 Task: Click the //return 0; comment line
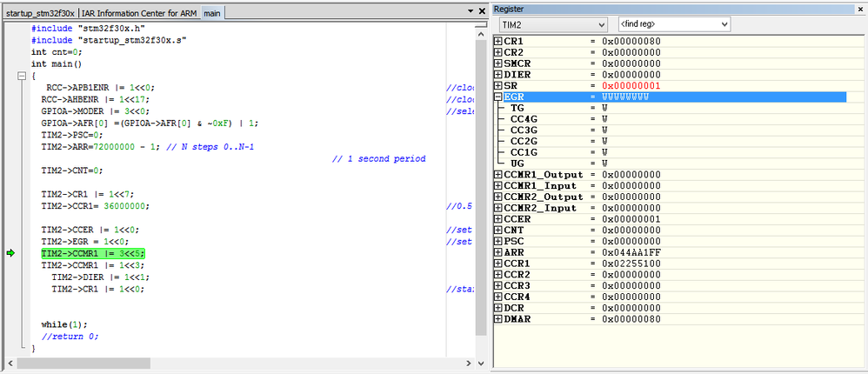pyautogui.click(x=70, y=337)
